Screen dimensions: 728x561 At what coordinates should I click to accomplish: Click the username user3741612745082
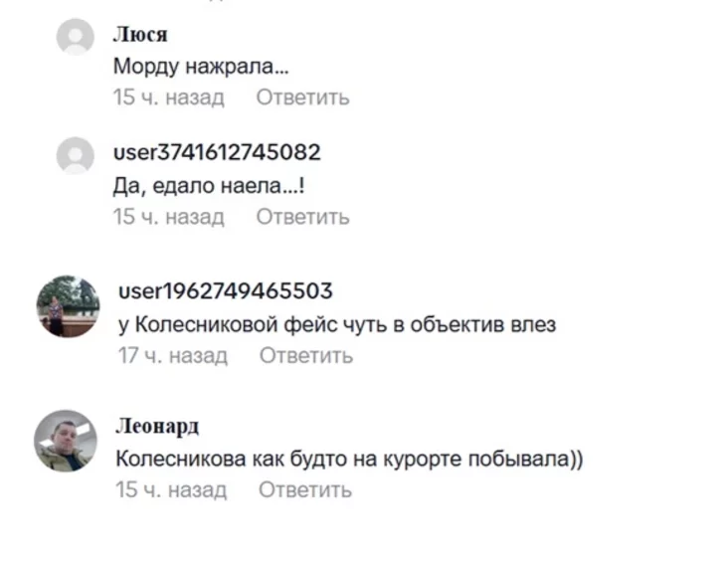click(x=216, y=152)
